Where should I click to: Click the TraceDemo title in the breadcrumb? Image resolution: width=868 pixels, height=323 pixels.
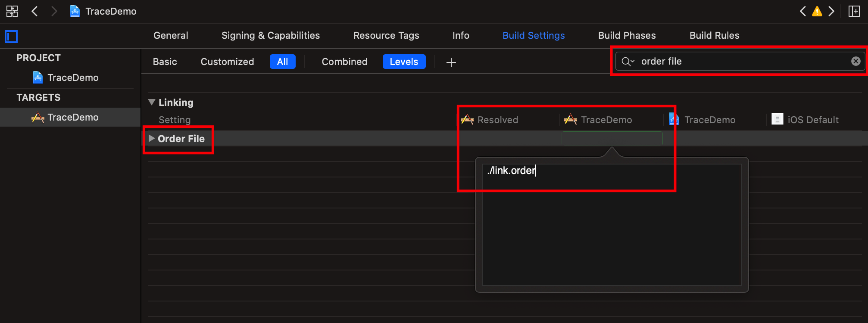tap(111, 11)
